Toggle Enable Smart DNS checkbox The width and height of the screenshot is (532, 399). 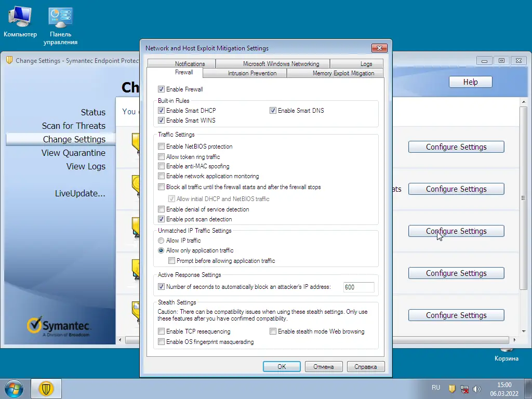[x=273, y=111]
